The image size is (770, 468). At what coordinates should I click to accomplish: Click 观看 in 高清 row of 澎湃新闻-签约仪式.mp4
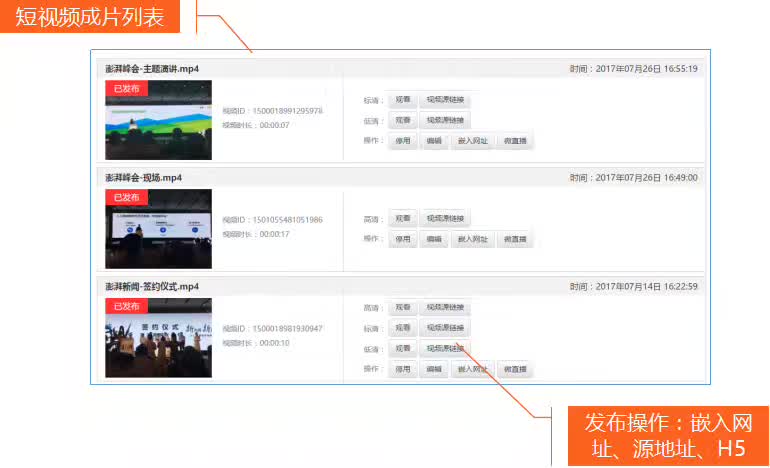coord(402,307)
